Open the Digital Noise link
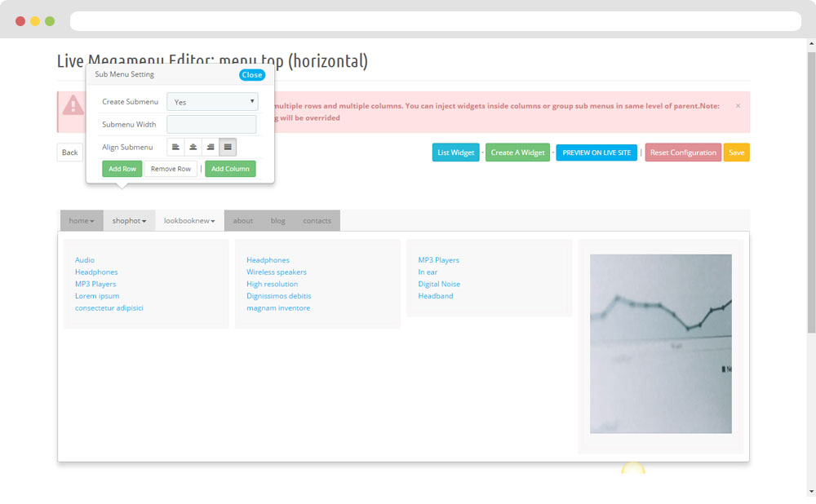Screen dimensions: 816x504 pos(439,284)
